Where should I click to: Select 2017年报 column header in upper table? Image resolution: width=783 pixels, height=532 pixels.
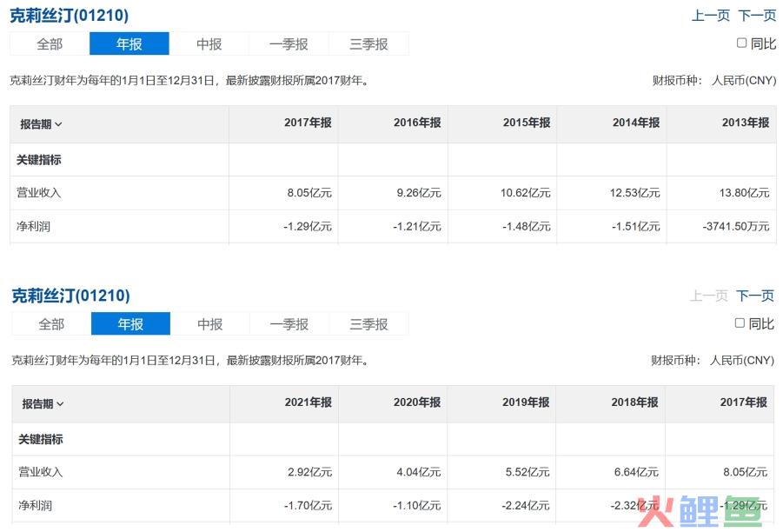pyautogui.click(x=308, y=123)
